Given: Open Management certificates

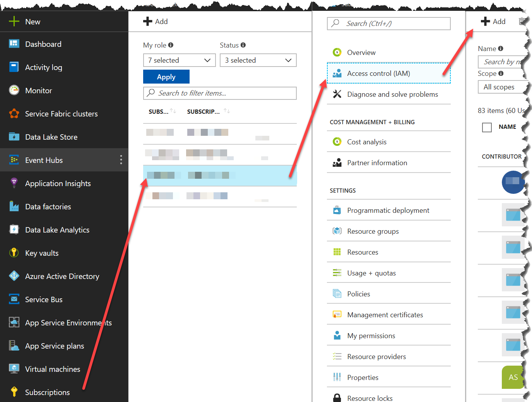Looking at the screenshot, I should click(388, 315).
